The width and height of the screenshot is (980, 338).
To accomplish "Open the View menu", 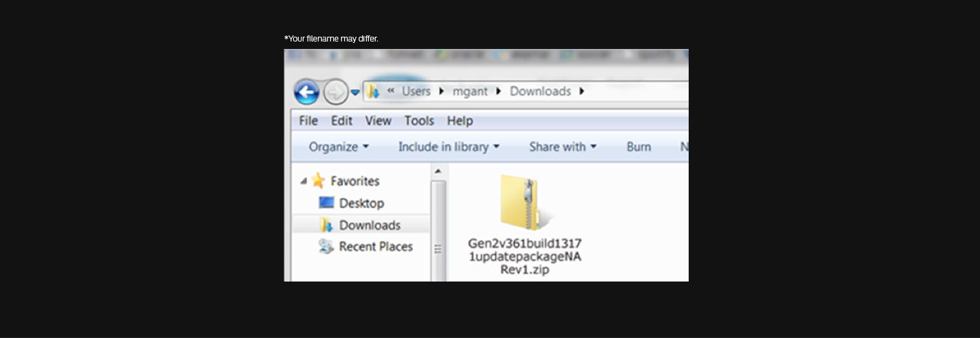I will click(378, 121).
